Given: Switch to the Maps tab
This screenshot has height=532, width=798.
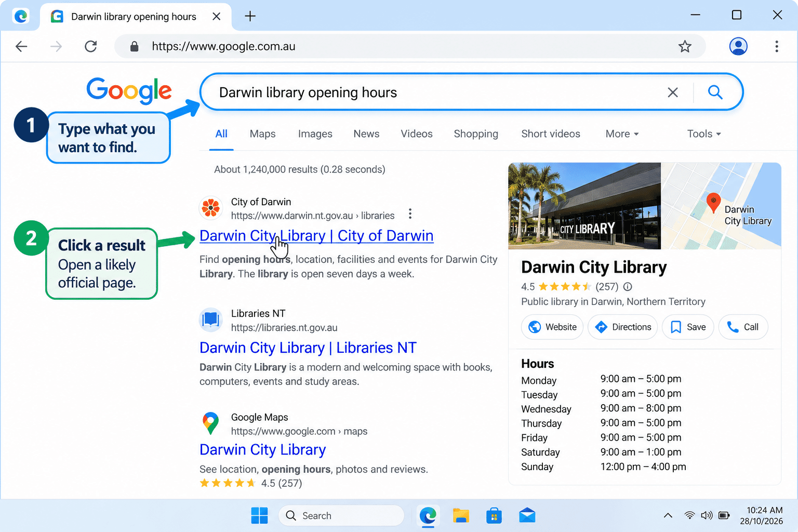Looking at the screenshot, I should (x=262, y=134).
